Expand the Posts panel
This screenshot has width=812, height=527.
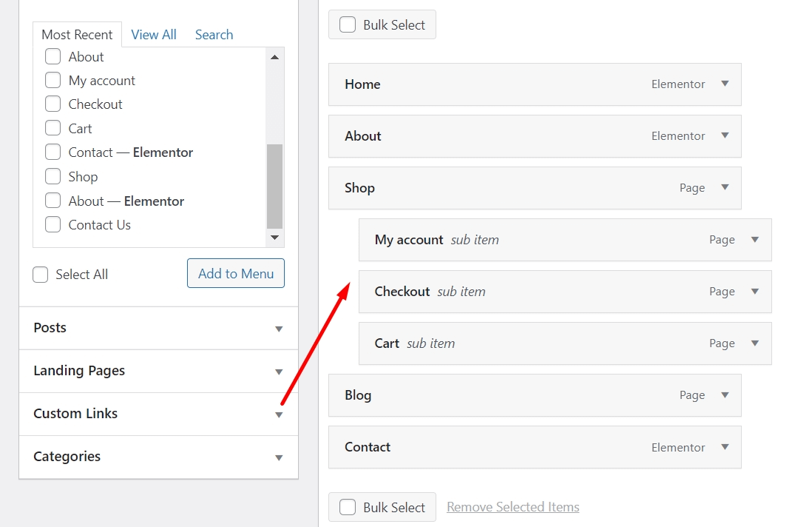279,328
